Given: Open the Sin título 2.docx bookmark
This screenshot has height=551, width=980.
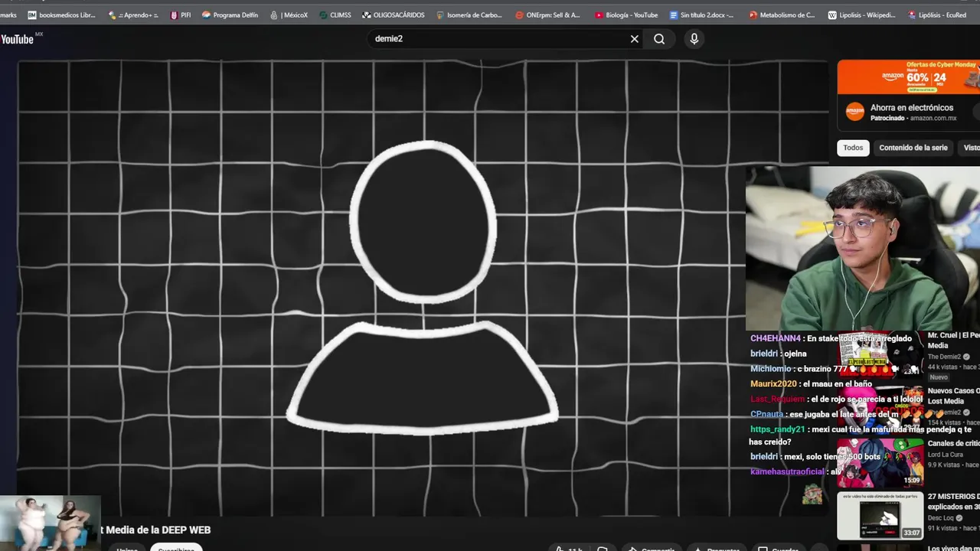Looking at the screenshot, I should coord(701,15).
